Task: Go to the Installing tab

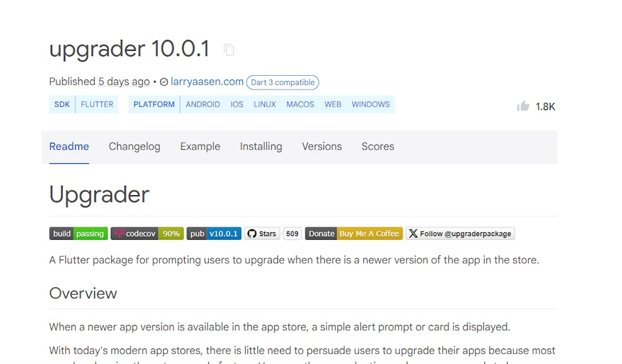Action: pos(261,147)
